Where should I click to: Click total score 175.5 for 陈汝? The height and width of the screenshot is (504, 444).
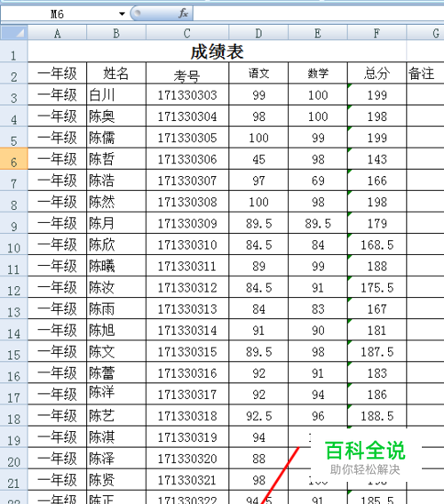pos(377,287)
